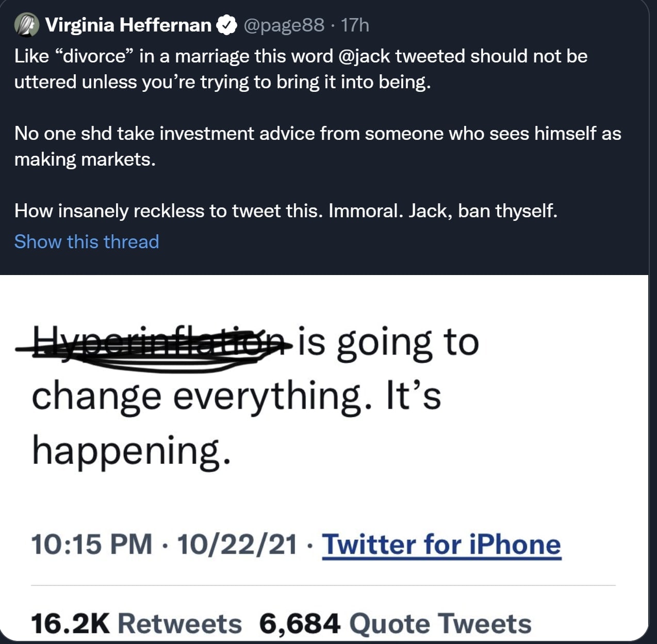
Task: Click the @page88 handle
Action: tap(284, 25)
